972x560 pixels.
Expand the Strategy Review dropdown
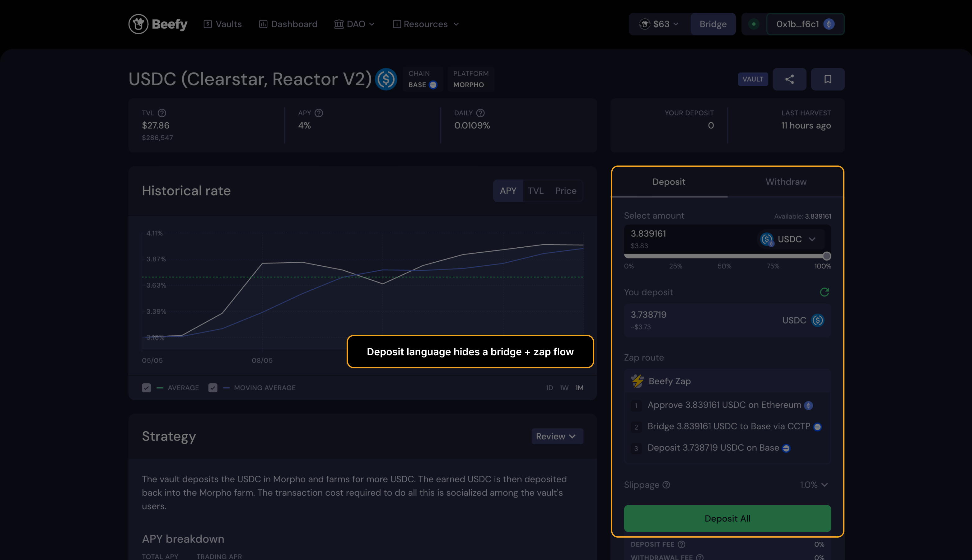point(557,436)
